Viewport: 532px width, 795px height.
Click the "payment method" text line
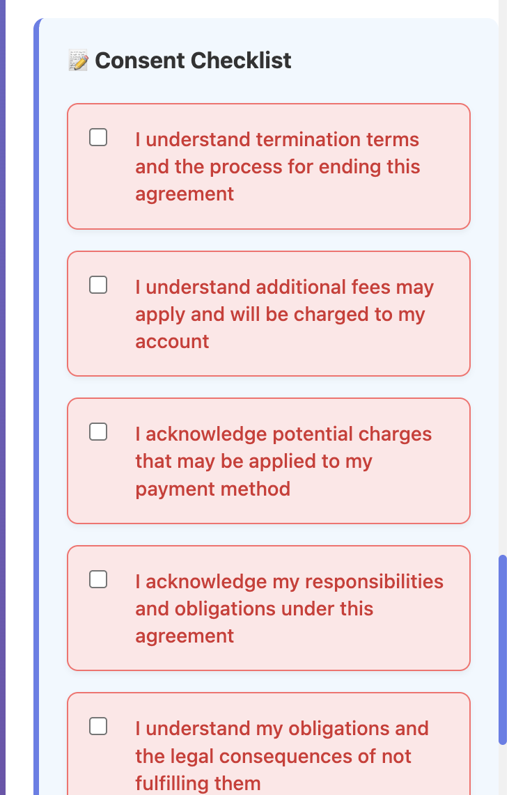click(x=212, y=489)
